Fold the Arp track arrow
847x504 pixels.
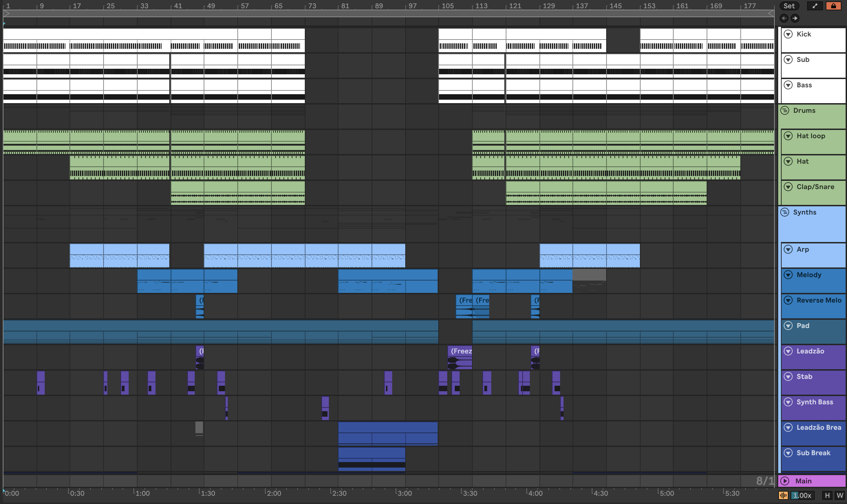pyautogui.click(x=788, y=249)
